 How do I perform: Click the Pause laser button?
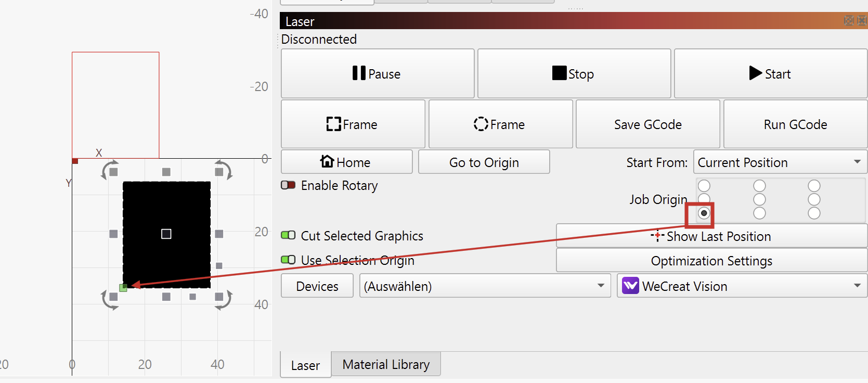[377, 73]
